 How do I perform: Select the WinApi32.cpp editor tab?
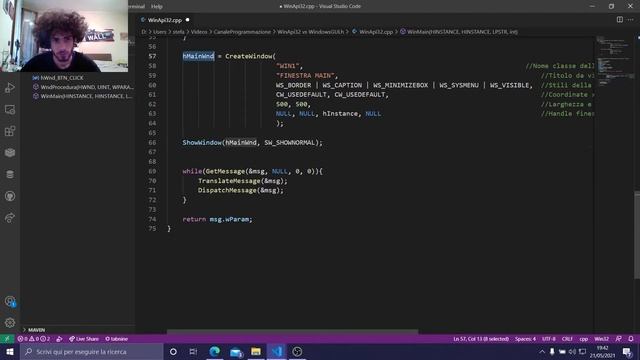tap(164, 20)
